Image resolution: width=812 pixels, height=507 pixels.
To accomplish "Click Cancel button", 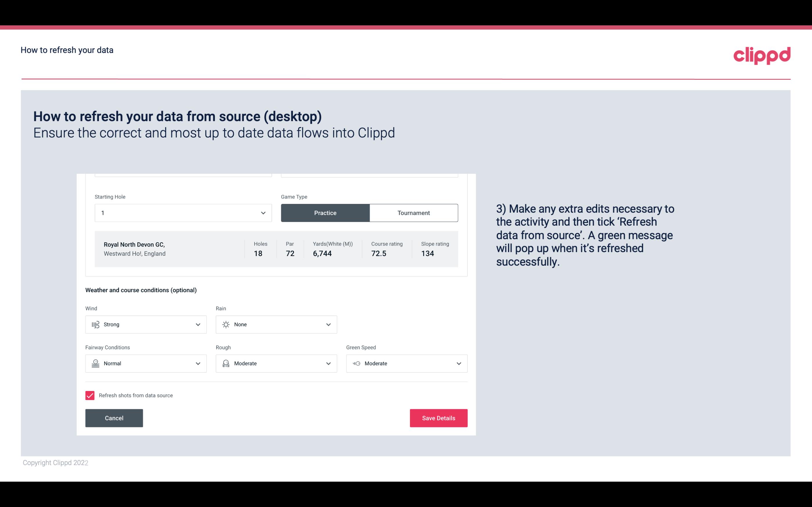I will pyautogui.click(x=114, y=418).
